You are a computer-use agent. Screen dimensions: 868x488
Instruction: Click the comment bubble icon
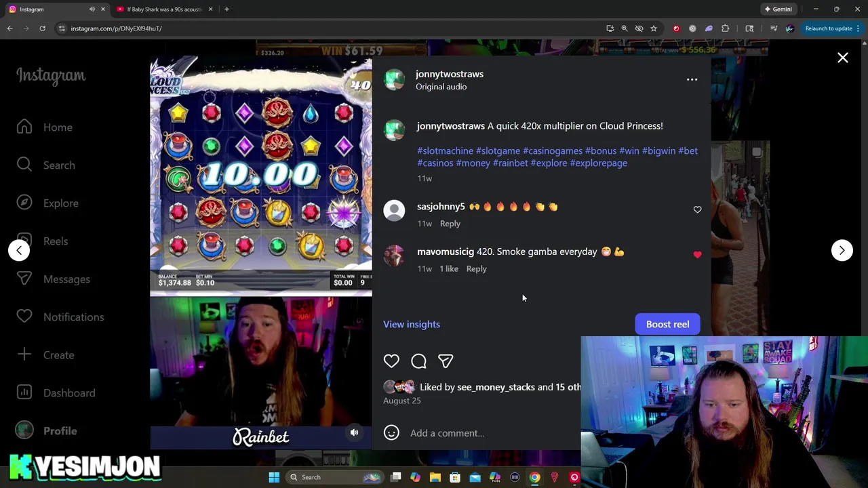coord(418,361)
